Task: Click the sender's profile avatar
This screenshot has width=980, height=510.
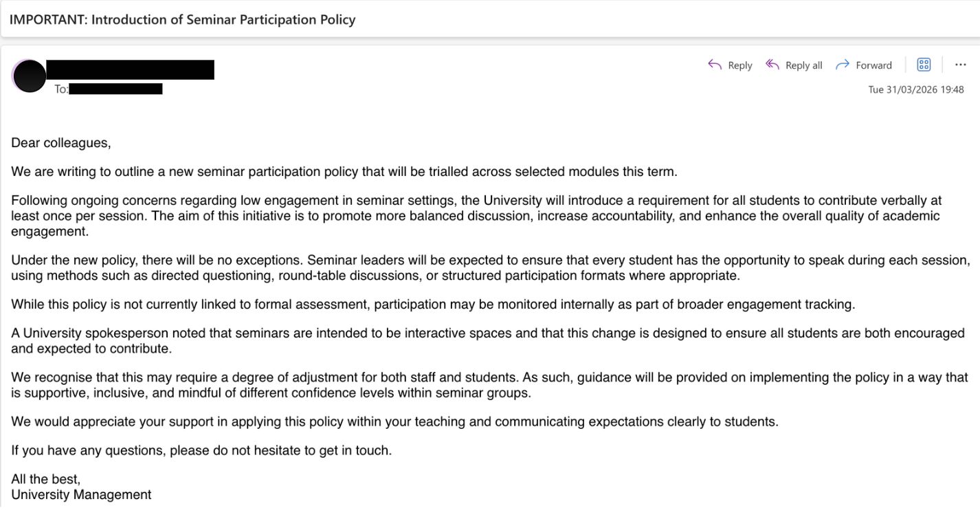Action: point(29,76)
